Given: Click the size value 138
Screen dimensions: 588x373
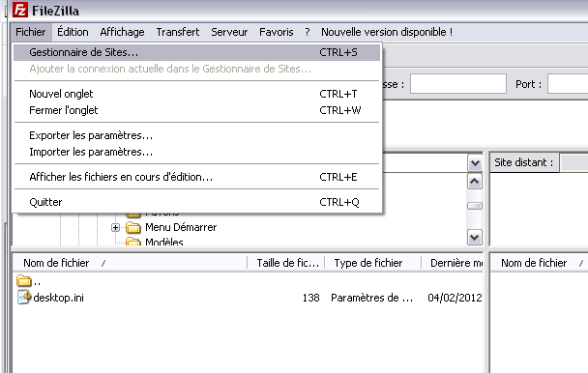Looking at the screenshot, I should (x=310, y=298).
